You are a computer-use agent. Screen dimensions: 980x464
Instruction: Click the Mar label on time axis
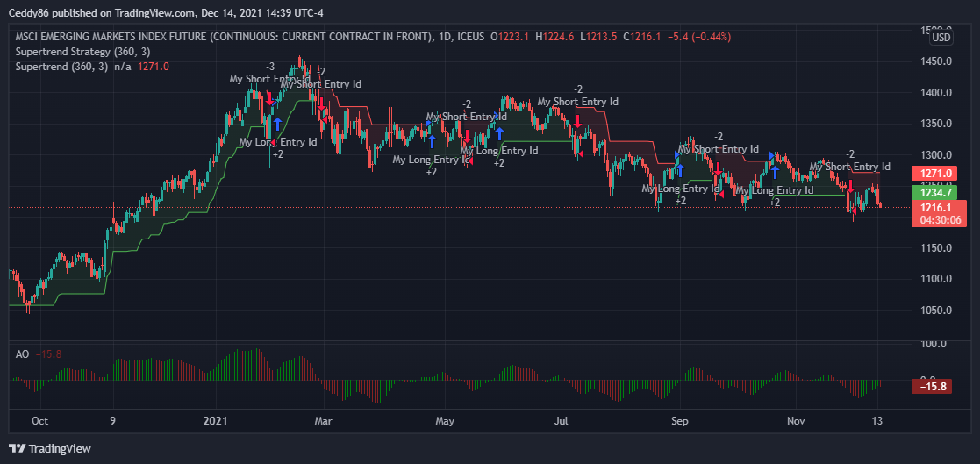323,421
